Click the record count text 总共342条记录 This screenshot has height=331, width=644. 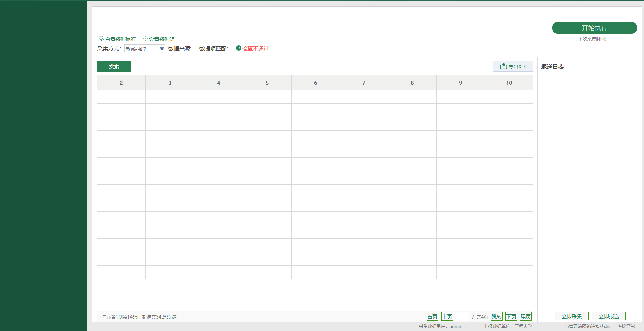tap(162, 317)
